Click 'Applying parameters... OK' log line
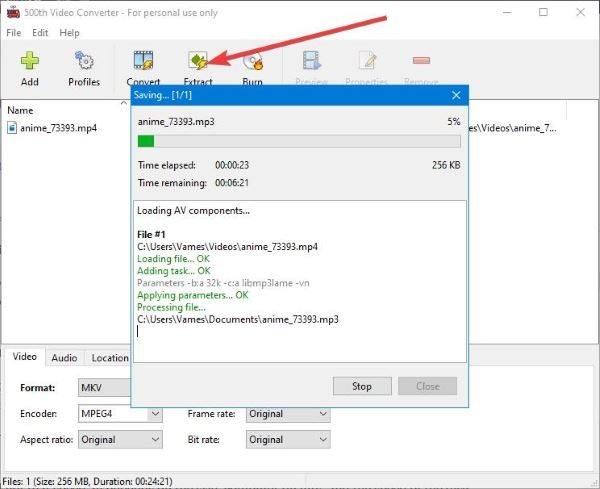 coord(192,295)
